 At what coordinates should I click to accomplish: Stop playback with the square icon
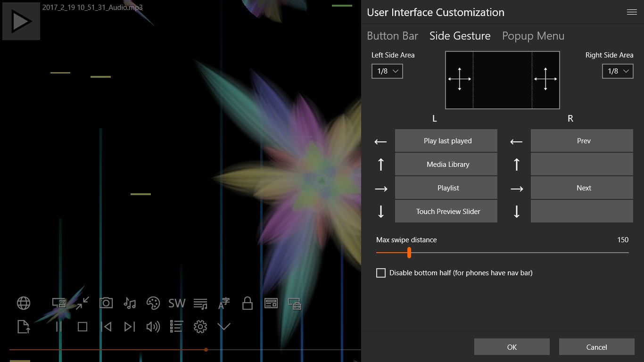click(83, 327)
